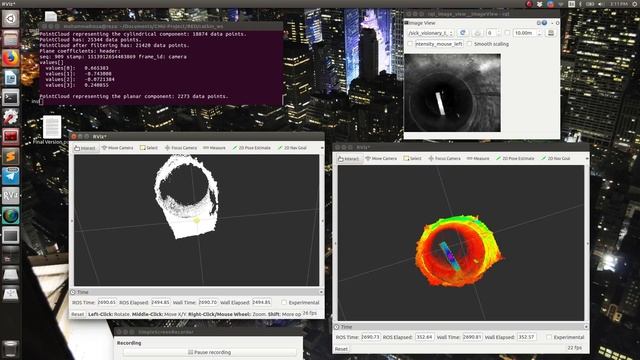Click the white point cloud in left RViz
This screenshot has width=640, height=360.
(x=187, y=196)
